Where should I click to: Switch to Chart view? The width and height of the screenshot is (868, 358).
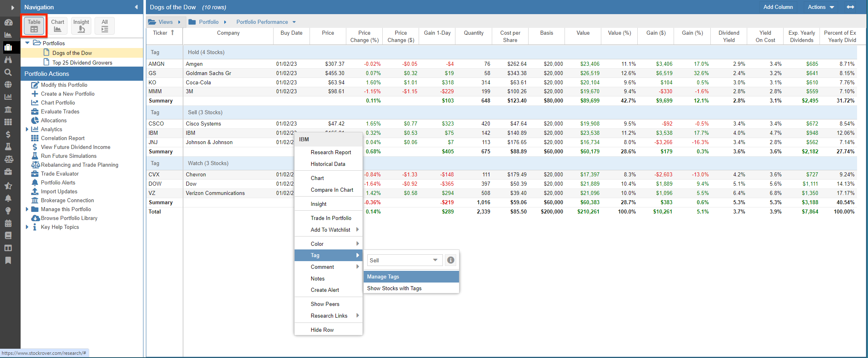[57, 26]
